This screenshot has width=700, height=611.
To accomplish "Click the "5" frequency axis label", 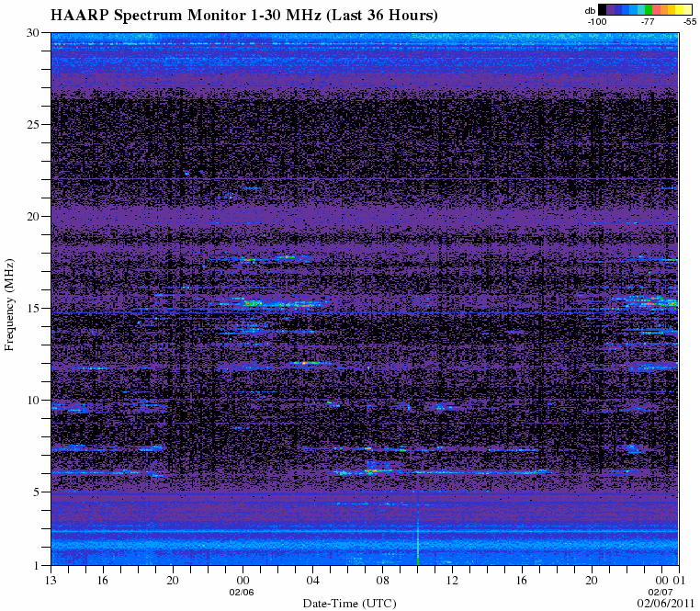I will click(x=37, y=492).
